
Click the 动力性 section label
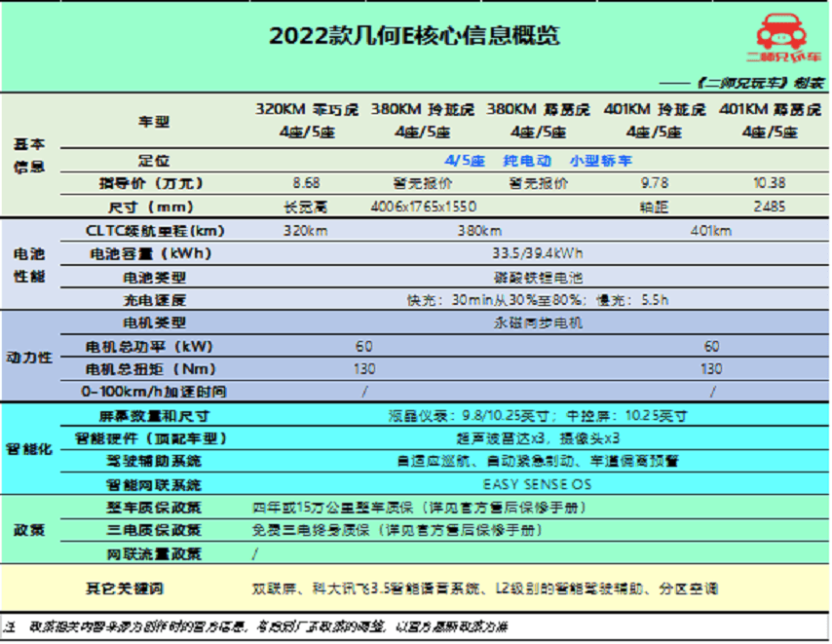[x=29, y=358]
